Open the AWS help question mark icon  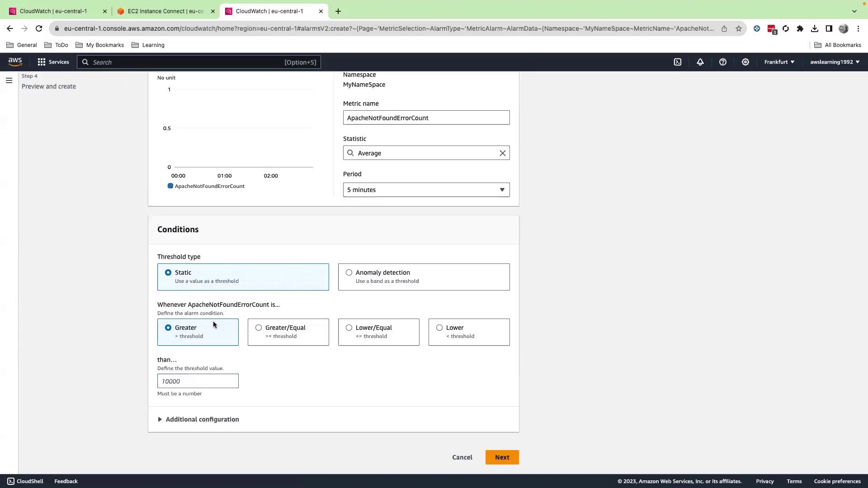click(x=723, y=62)
